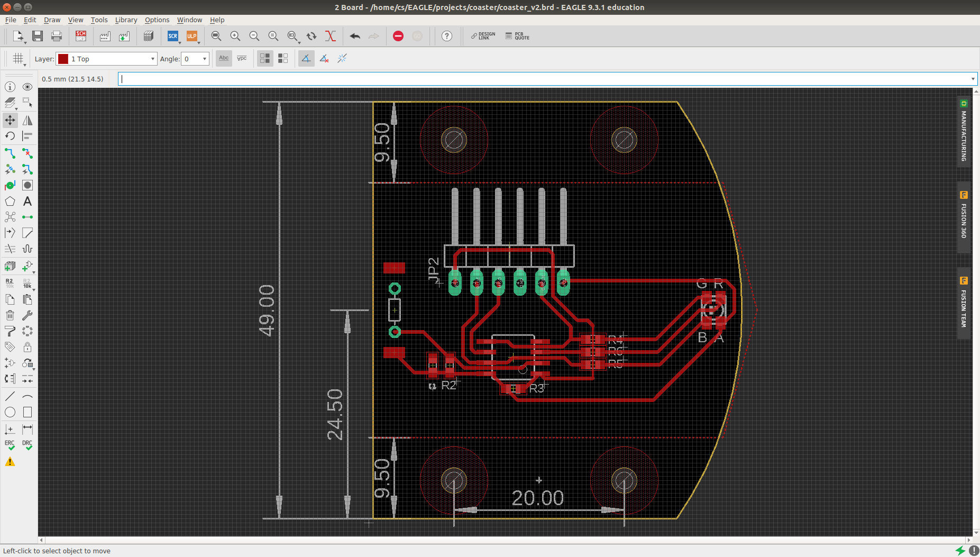Click the Ratsnest X toolbar icon

[x=331, y=36]
